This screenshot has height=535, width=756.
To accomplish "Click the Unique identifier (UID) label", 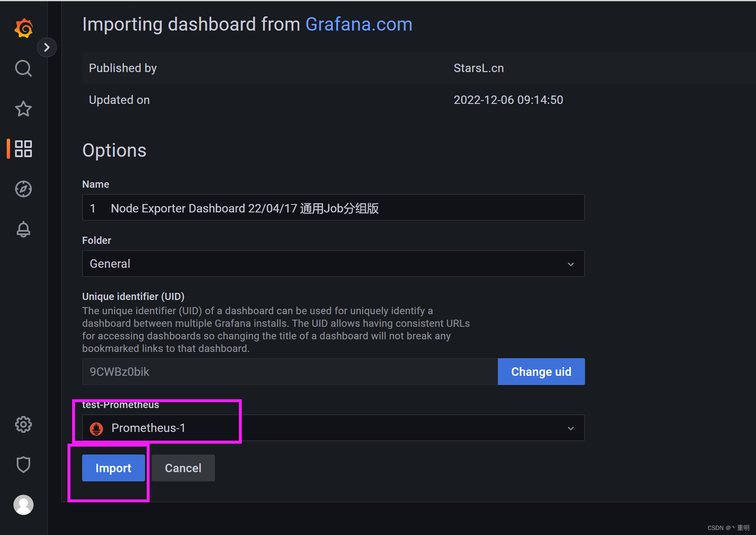I will tap(133, 296).
